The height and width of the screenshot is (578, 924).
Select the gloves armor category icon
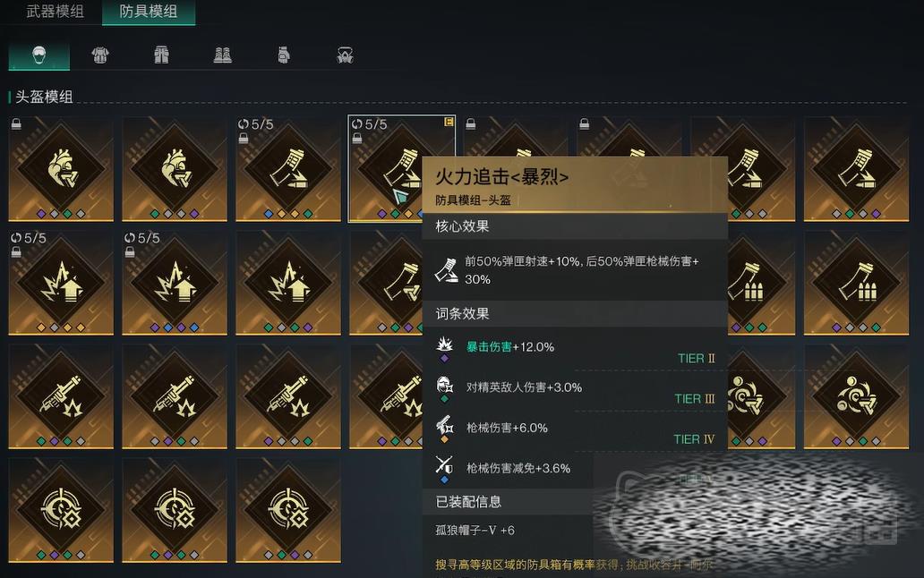[x=284, y=55]
